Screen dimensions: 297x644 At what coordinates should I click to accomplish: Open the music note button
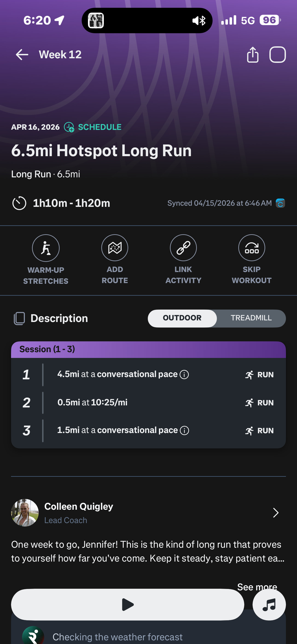pos(269,605)
